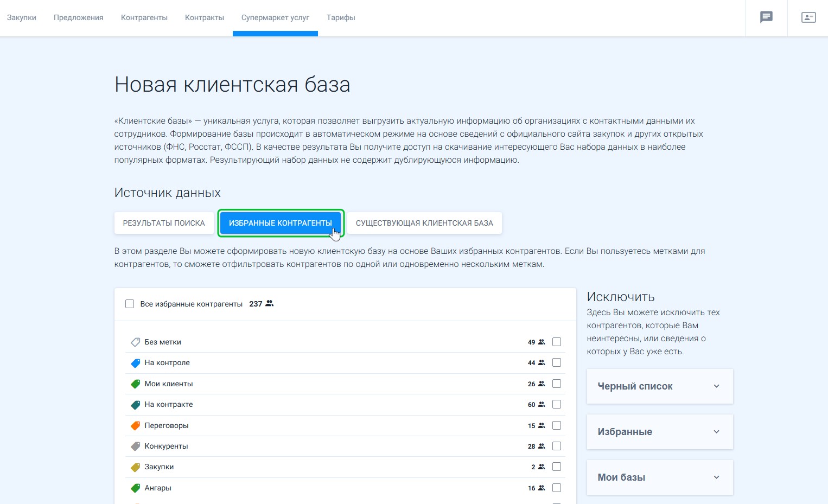The image size is (828, 504).
Task: Click the count 49 in Без метки row
Action: (531, 342)
